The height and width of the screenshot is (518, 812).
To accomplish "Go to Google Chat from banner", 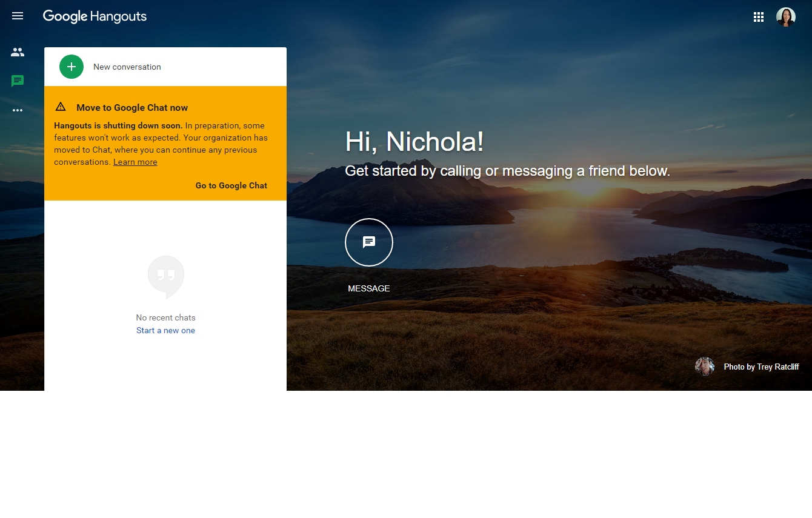I will [231, 185].
